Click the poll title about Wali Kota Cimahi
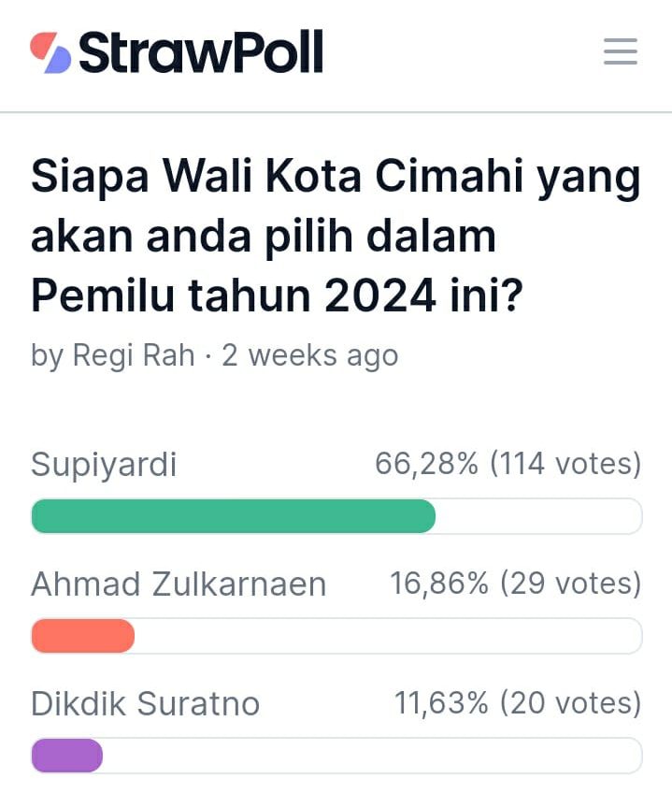 [336, 236]
